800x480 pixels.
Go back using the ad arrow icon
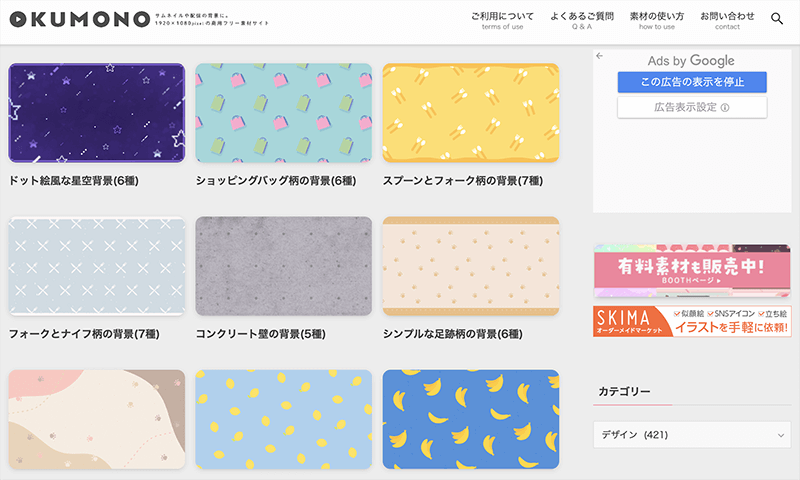(x=599, y=56)
